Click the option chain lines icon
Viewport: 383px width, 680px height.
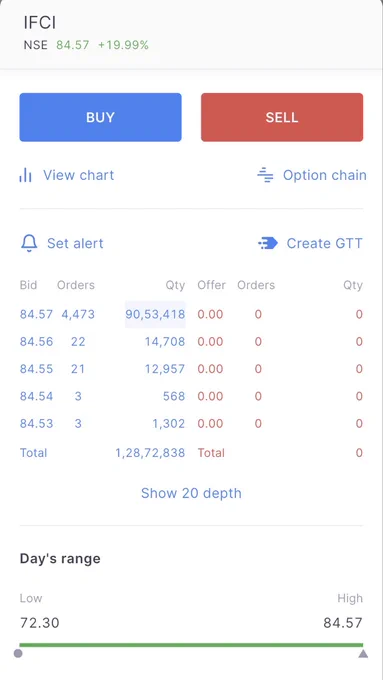pos(265,175)
